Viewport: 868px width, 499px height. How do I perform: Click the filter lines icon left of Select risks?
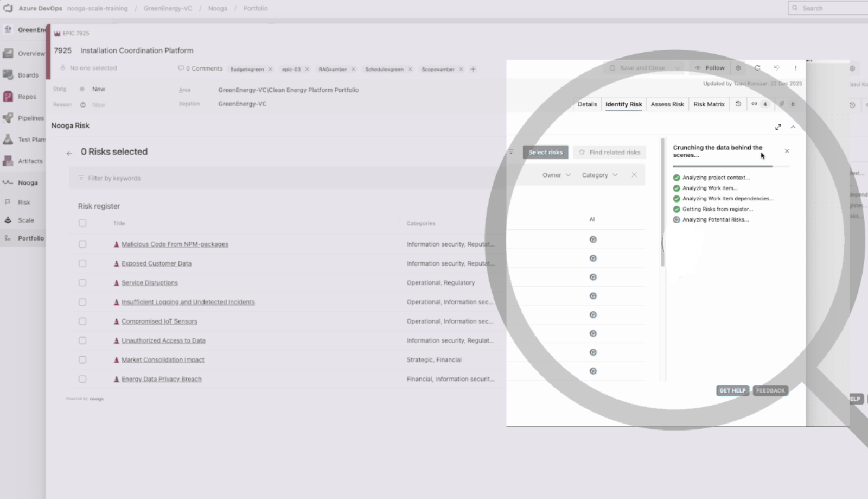511,152
